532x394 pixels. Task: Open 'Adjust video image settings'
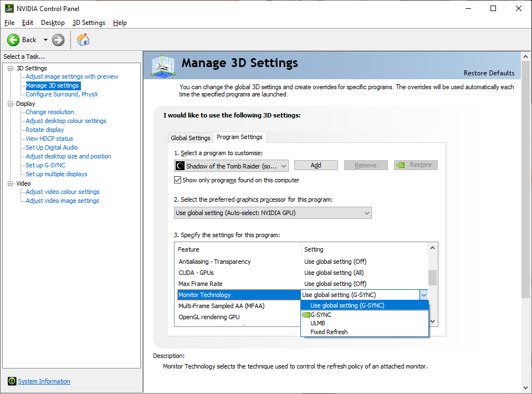click(63, 201)
